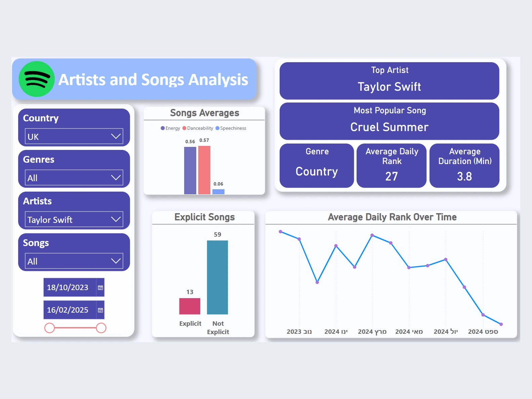Click the Average Daily Rank Over Time title
The image size is (532, 399).
coord(392,217)
